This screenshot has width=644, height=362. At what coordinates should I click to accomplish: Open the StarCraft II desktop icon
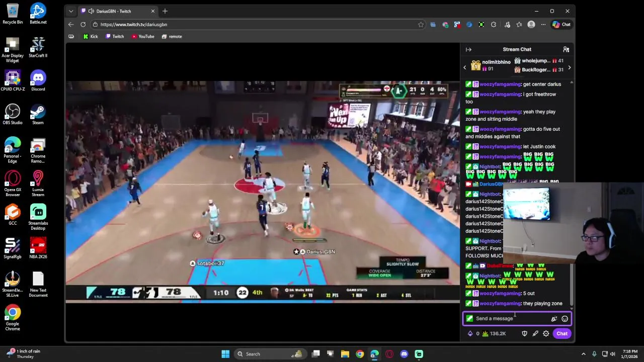[x=38, y=47]
